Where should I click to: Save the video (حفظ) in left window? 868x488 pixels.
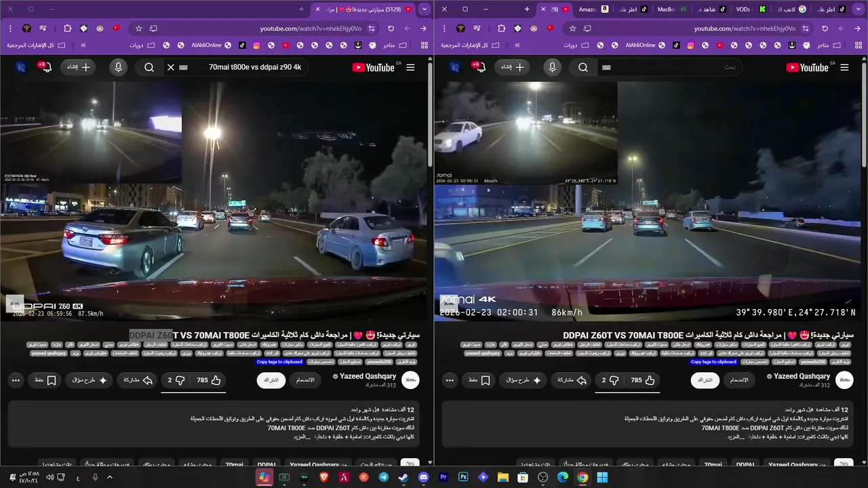[45, 380]
